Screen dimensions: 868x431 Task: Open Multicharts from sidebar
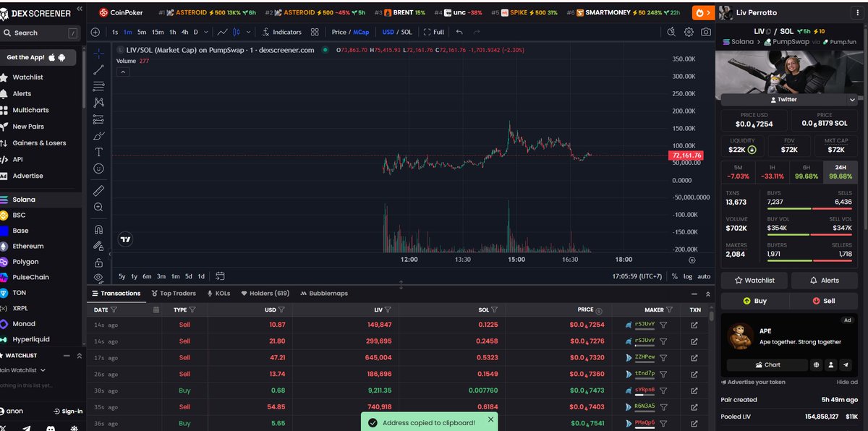30,110
